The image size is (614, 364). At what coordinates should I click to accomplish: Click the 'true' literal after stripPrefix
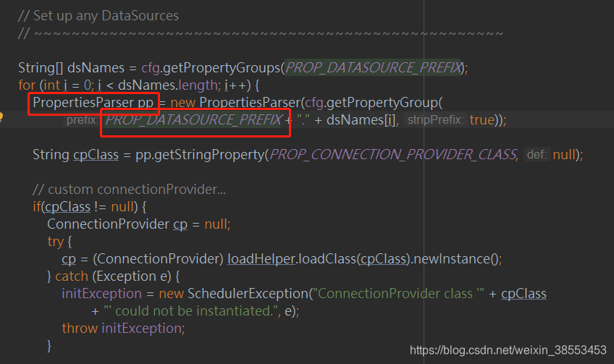point(482,120)
